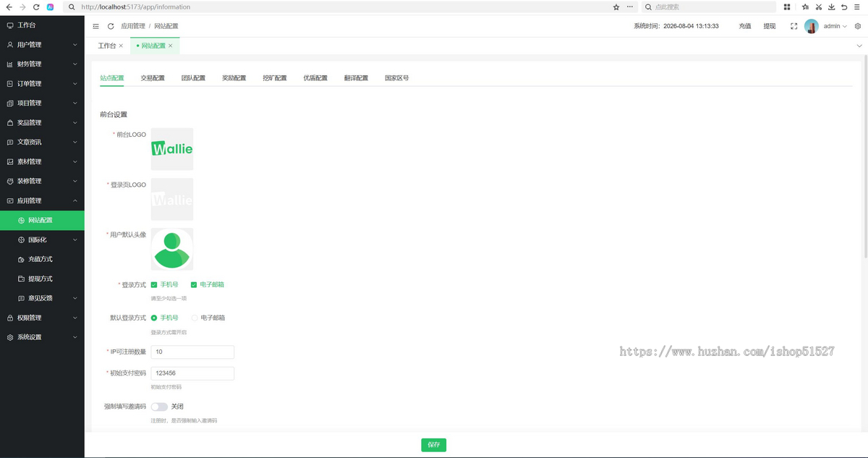The image size is (868, 458).
Task: Select 电子邮箱 as 默认登录方式
Action: [x=194, y=318]
